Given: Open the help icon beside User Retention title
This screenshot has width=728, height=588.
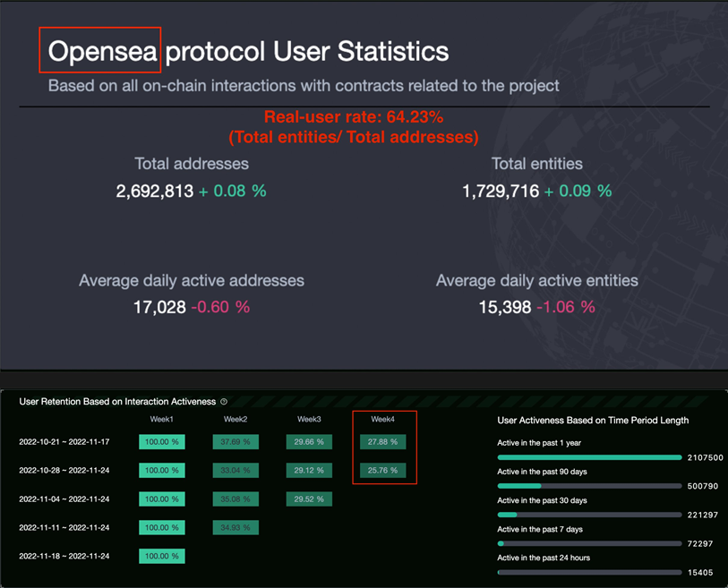Looking at the screenshot, I should (x=224, y=402).
